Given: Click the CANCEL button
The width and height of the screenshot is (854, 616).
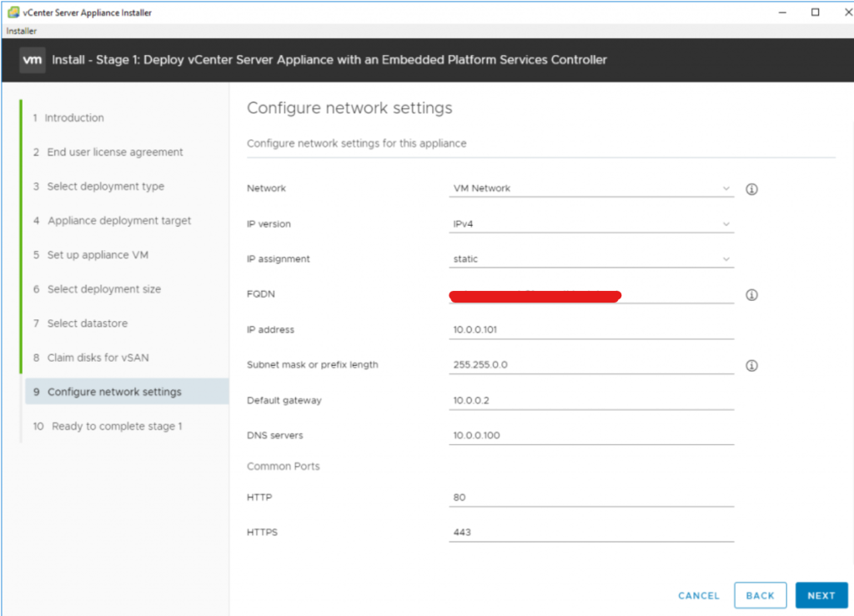Looking at the screenshot, I should coord(699,596).
